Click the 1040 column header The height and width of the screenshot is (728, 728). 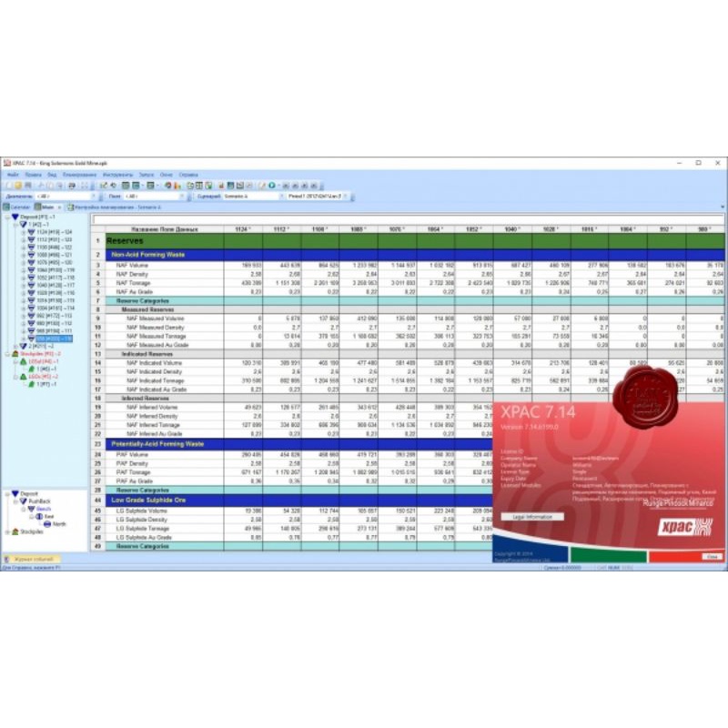[x=512, y=229]
